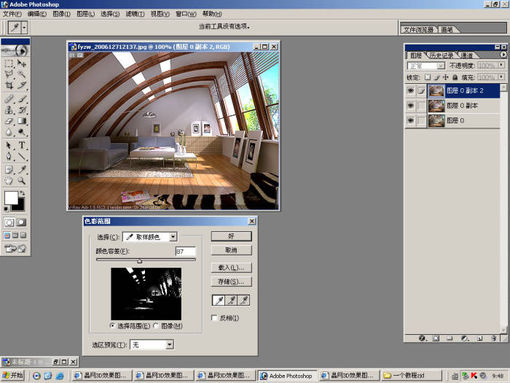Click the 颜色容差 fuzziness slider

(x=146, y=260)
